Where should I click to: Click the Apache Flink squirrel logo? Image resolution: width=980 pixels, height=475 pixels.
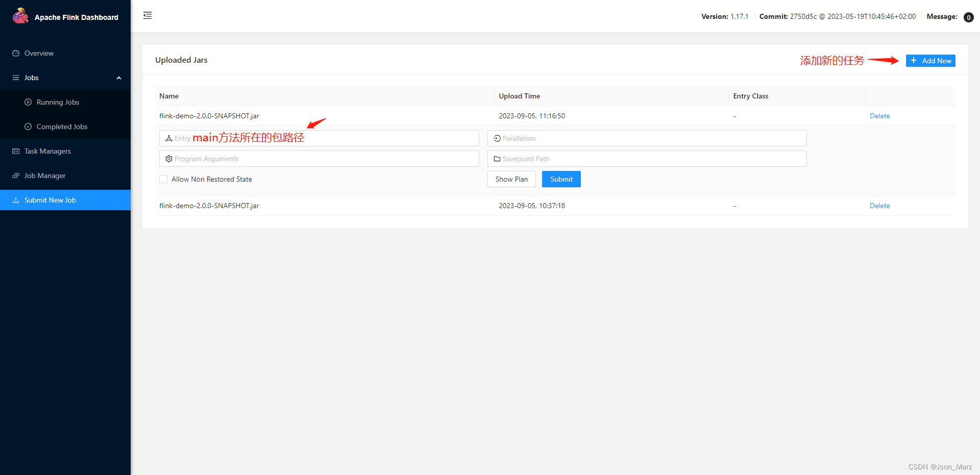(x=20, y=16)
